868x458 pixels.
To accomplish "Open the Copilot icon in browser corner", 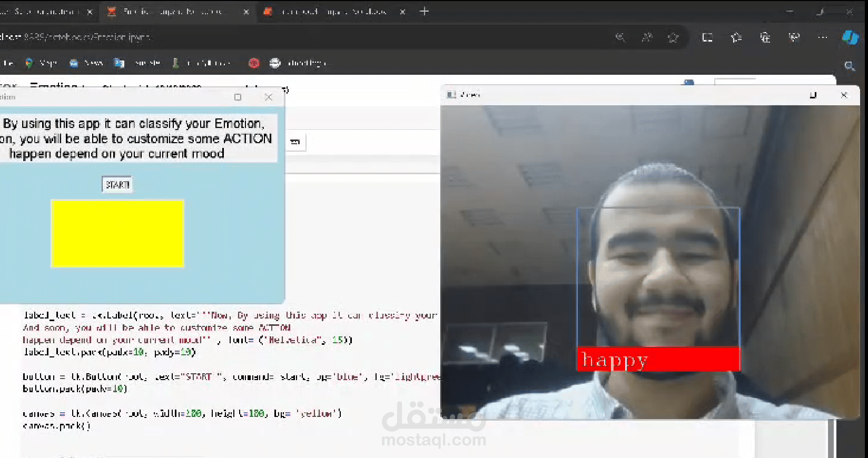I will (x=850, y=37).
